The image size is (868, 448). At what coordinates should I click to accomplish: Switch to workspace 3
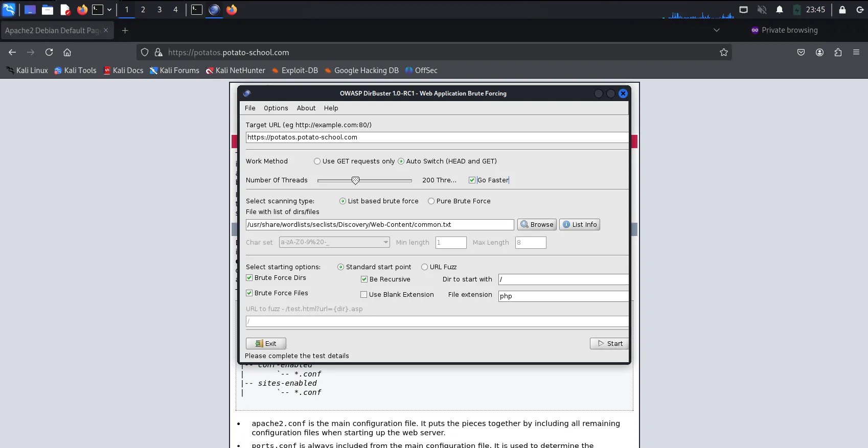click(159, 10)
